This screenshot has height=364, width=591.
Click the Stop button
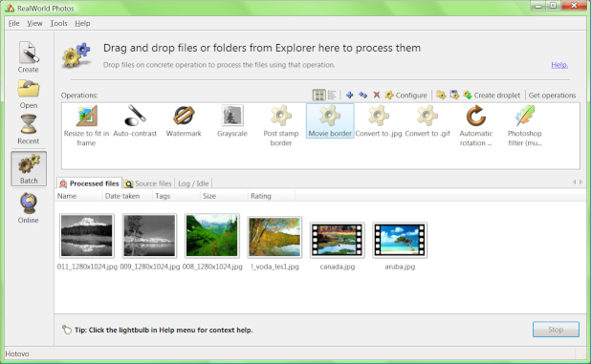(556, 330)
